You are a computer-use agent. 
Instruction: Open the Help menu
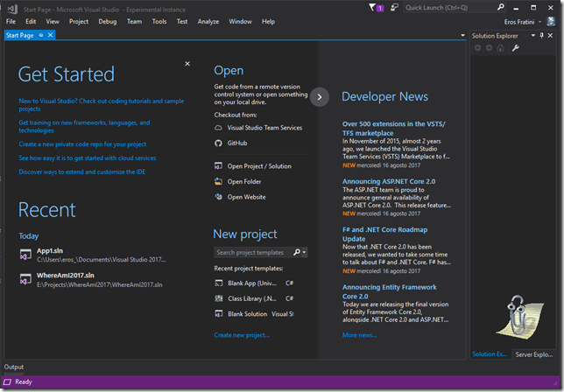pyautogui.click(x=268, y=22)
